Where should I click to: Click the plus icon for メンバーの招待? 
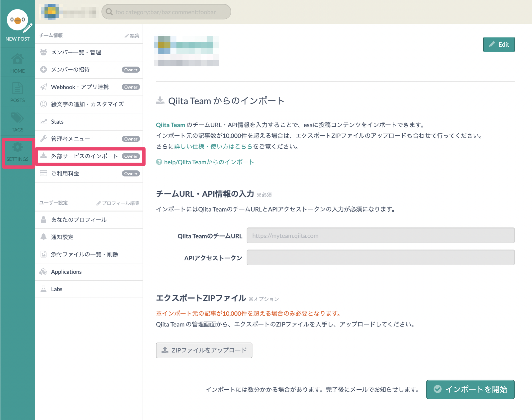(44, 69)
